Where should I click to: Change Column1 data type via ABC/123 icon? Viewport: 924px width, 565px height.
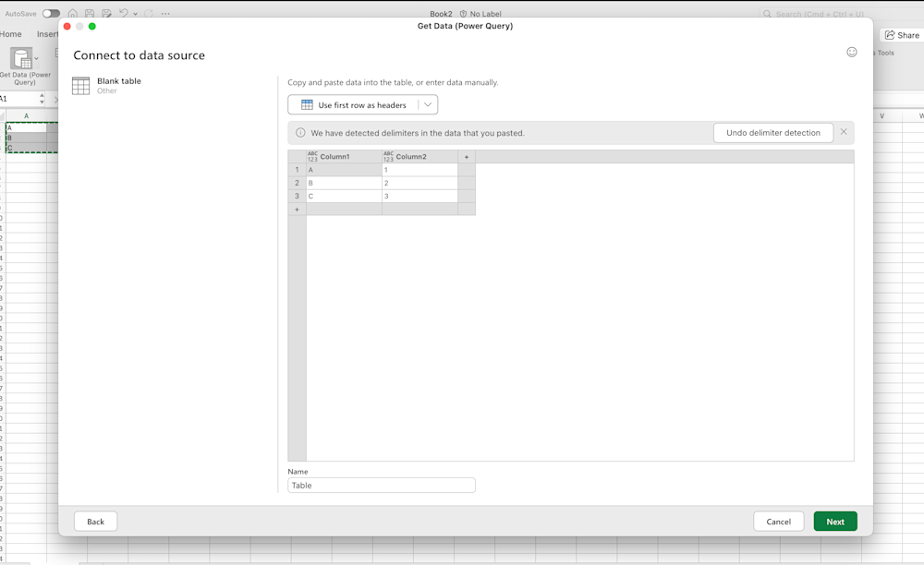(312, 156)
